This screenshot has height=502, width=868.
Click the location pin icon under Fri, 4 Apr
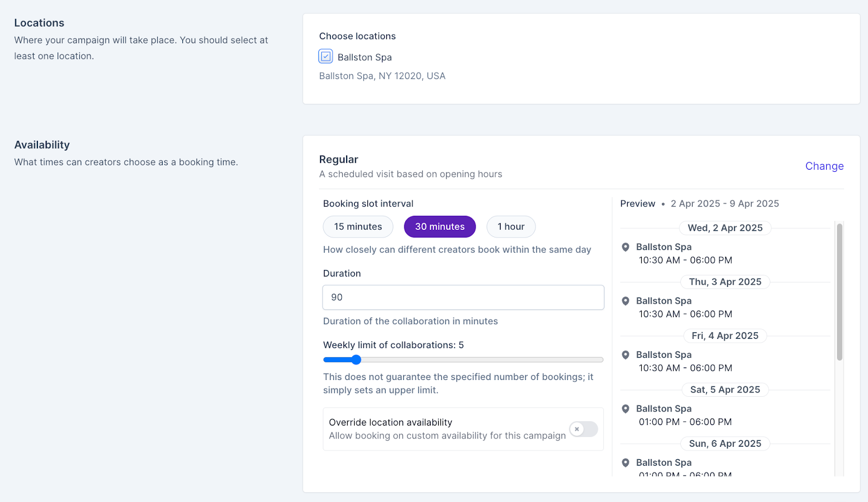coord(626,355)
